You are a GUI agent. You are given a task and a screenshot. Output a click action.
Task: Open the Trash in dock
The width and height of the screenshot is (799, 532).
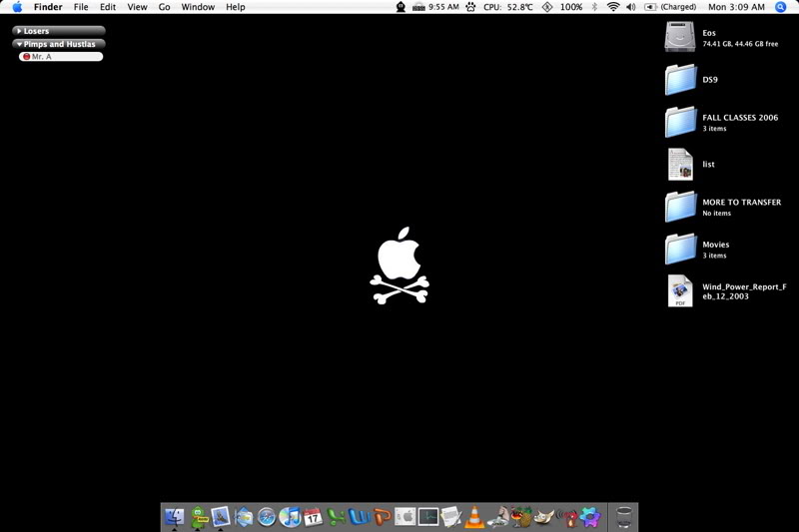coord(623,517)
